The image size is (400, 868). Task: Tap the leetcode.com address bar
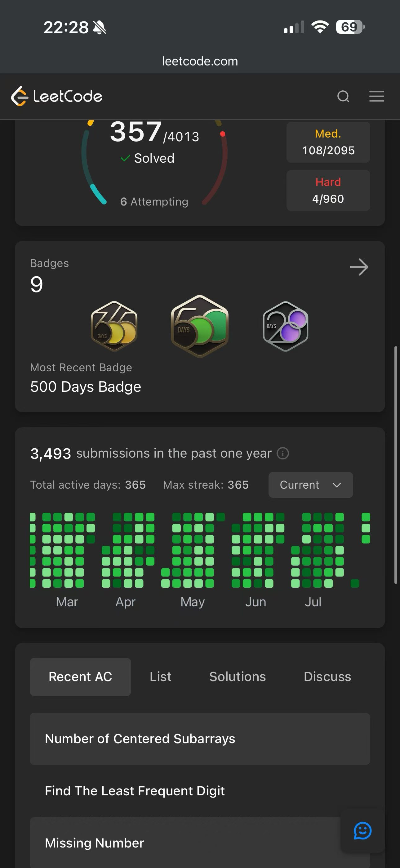coord(200,61)
